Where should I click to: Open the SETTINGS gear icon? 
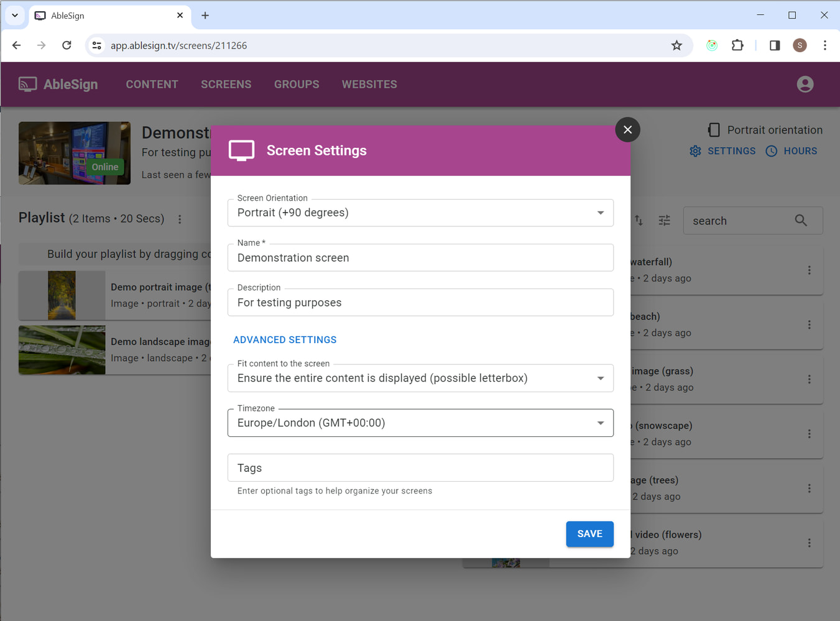(695, 150)
